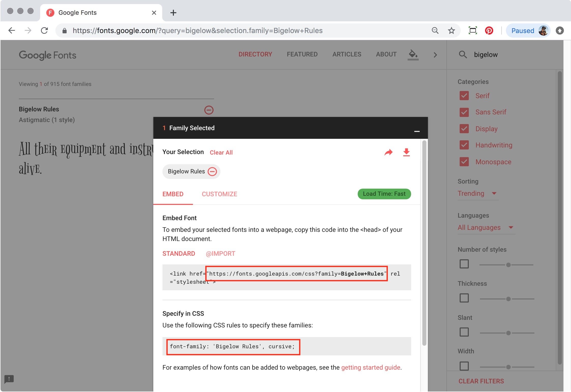Click the paint bucket theme icon
This screenshot has height=392, width=571.
(413, 54)
